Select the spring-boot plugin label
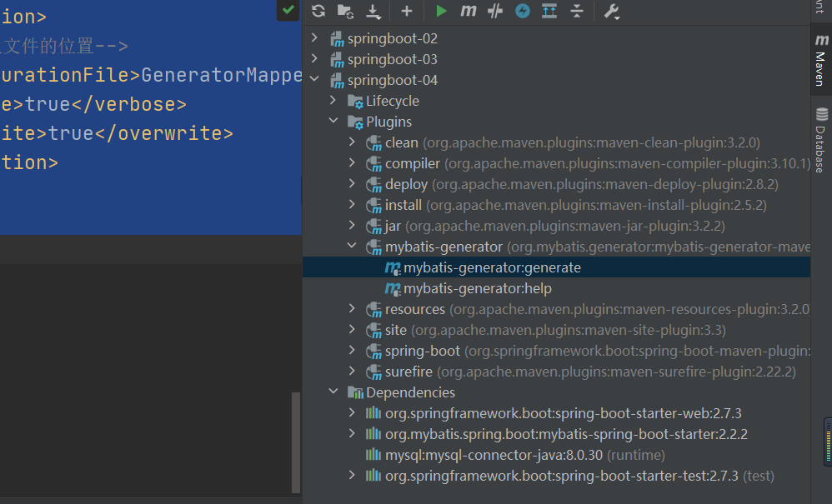The height and width of the screenshot is (504, 832). point(423,351)
